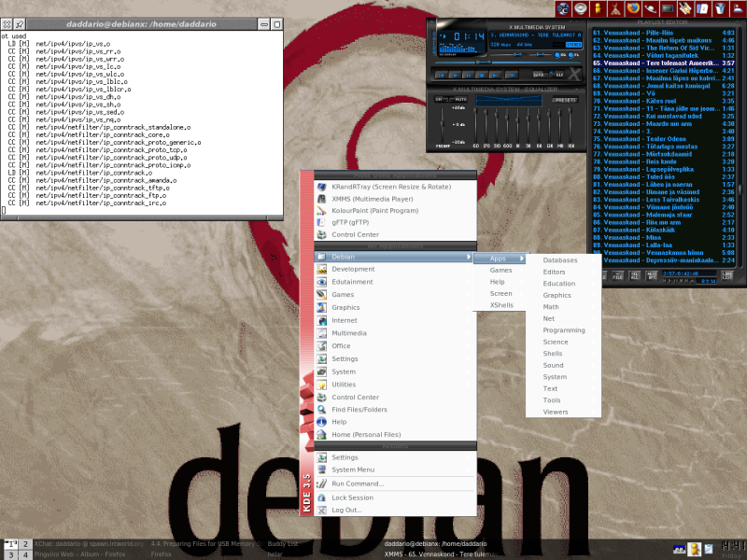Viewport: 747px width, 560px height.
Task: Open the XChat icon in the top panel
Action: [563, 8]
